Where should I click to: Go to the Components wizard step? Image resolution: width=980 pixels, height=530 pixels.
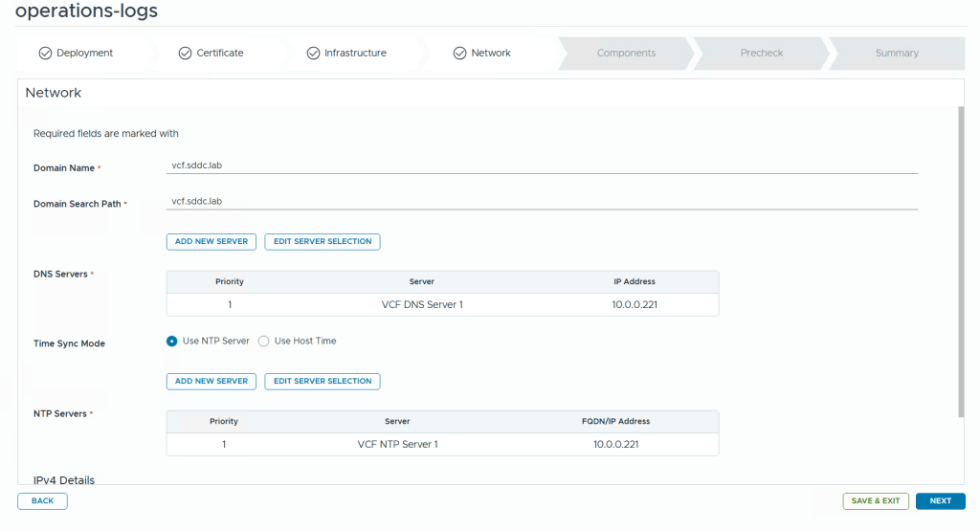click(626, 54)
